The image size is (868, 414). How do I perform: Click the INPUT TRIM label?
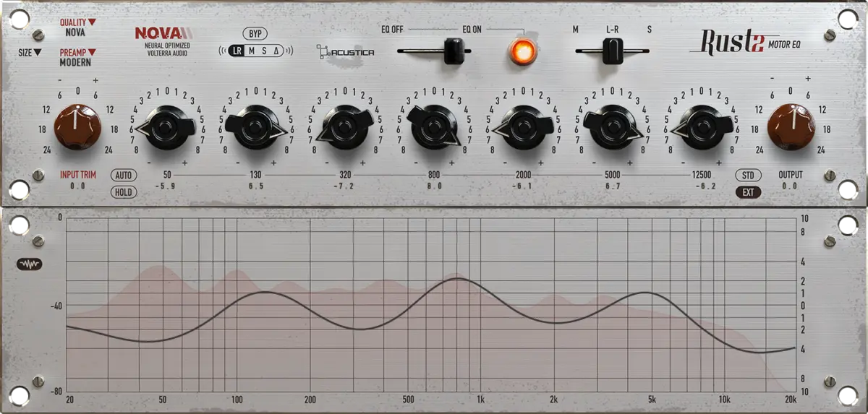coord(77,175)
